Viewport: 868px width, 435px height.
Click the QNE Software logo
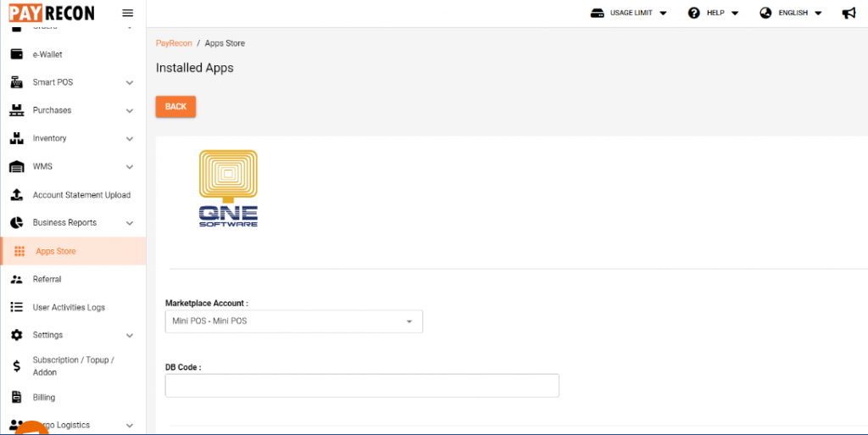[x=228, y=189]
